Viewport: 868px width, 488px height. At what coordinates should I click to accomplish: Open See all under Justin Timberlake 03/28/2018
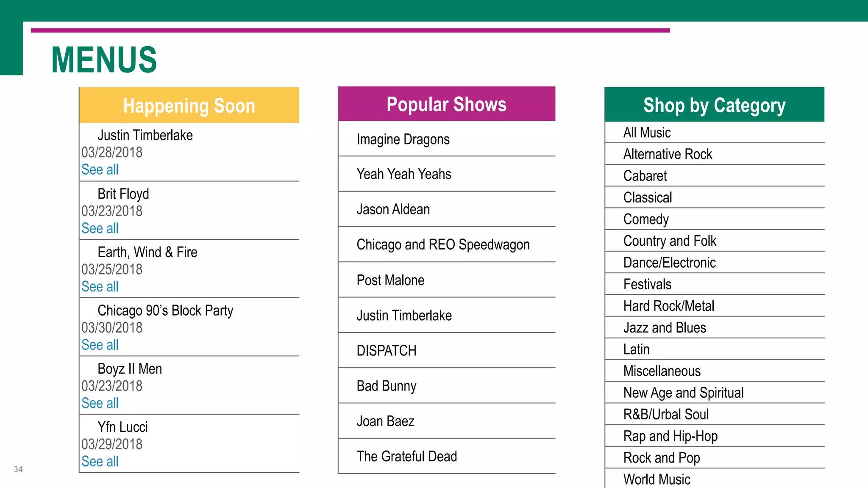[100, 169]
